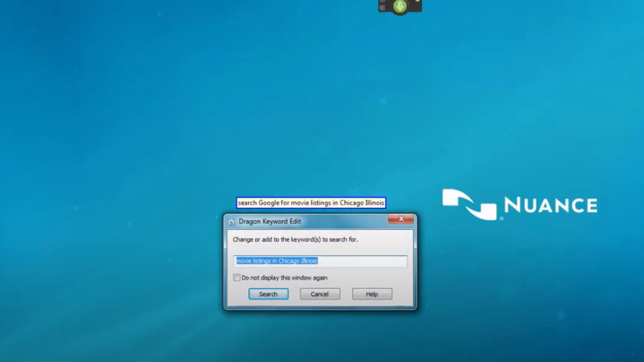Click the 'Do not display this window again' label
Image resolution: width=644 pixels, height=362 pixels.
point(284,278)
